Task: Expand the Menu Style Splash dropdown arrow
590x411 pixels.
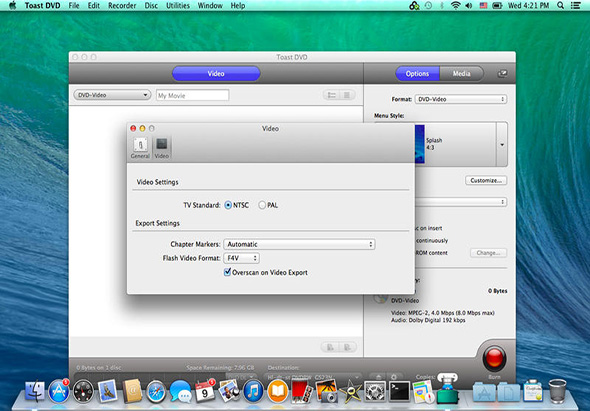Action: click(502, 145)
